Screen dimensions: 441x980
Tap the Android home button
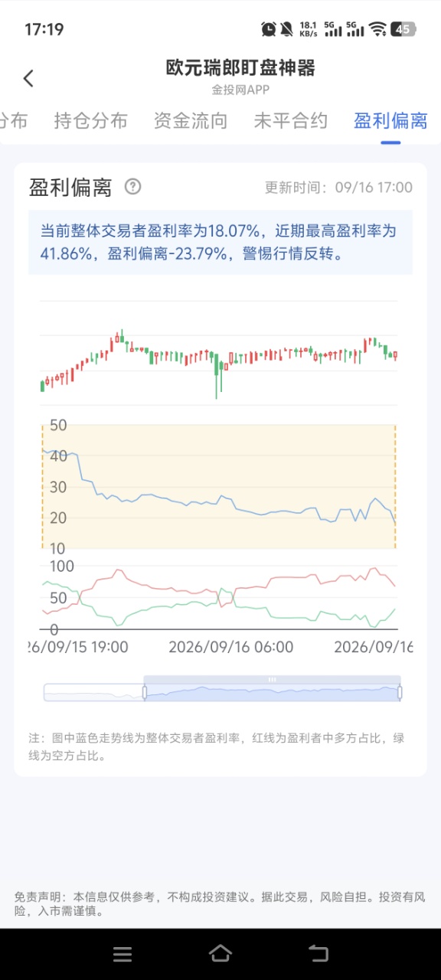pos(220,953)
